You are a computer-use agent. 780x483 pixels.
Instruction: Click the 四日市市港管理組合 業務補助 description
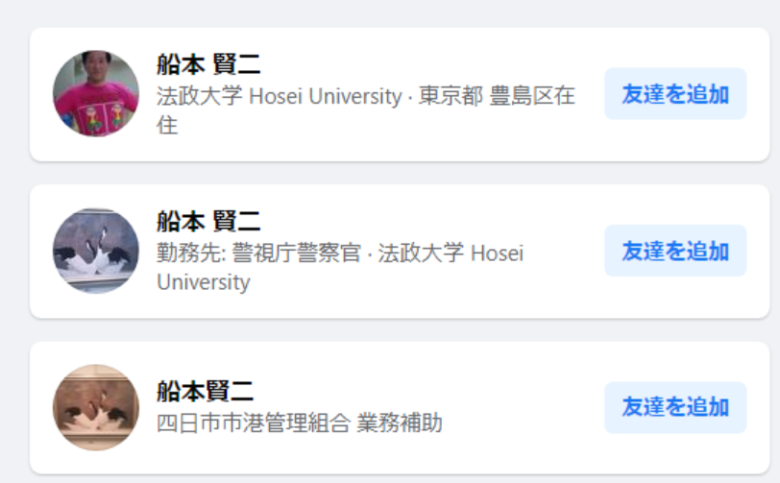299,423
